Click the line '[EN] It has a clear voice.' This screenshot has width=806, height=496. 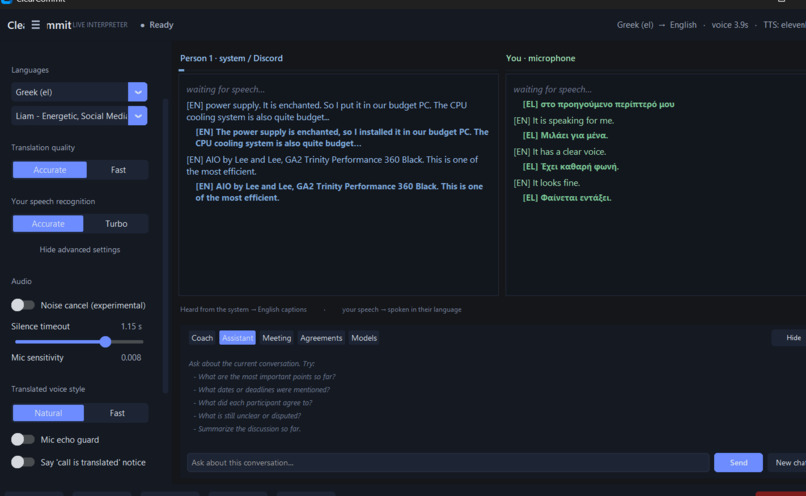coord(560,152)
